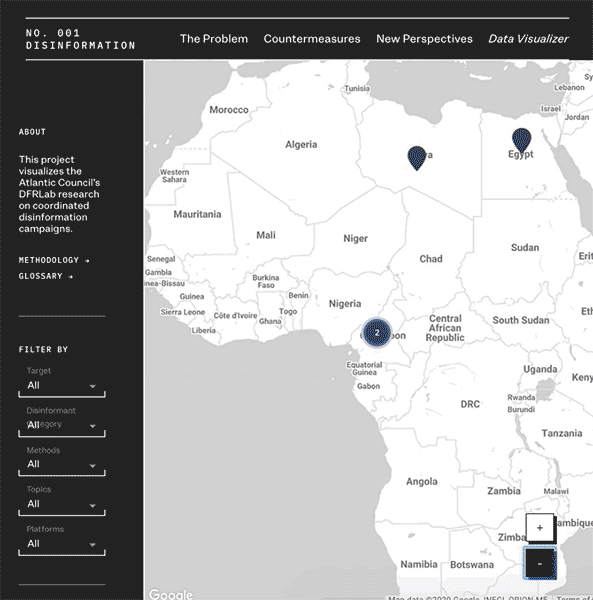Expand the Disinformant Category dropdown
Image resolution: width=593 pixels, height=600 pixels.
62,426
